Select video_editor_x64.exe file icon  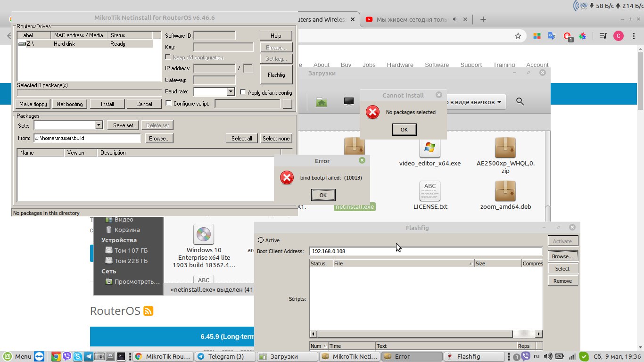coord(429,148)
